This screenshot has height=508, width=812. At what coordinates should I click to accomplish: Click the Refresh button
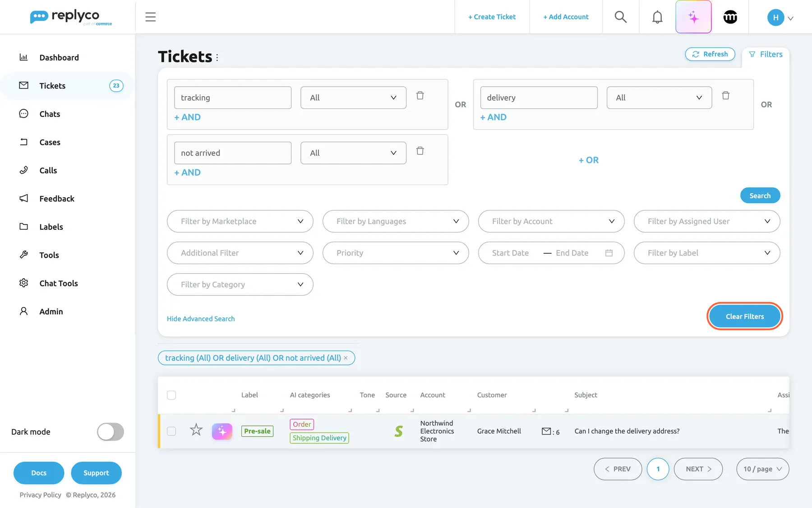pyautogui.click(x=710, y=54)
